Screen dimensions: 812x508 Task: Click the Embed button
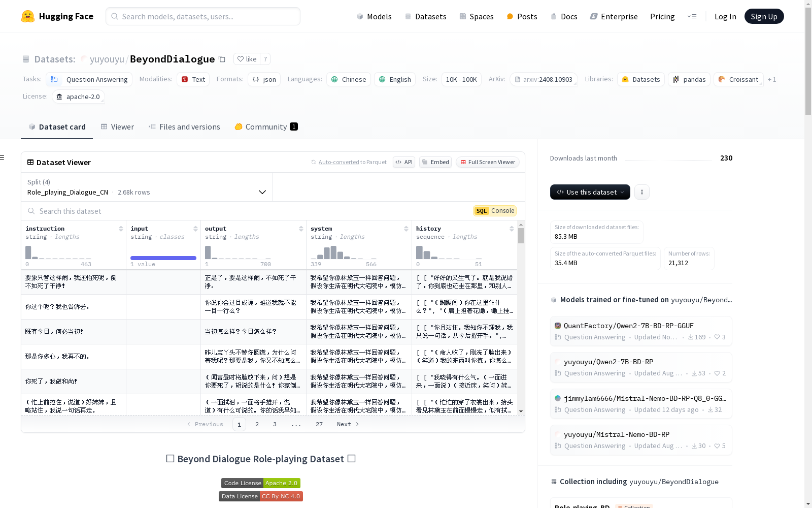tap(435, 162)
